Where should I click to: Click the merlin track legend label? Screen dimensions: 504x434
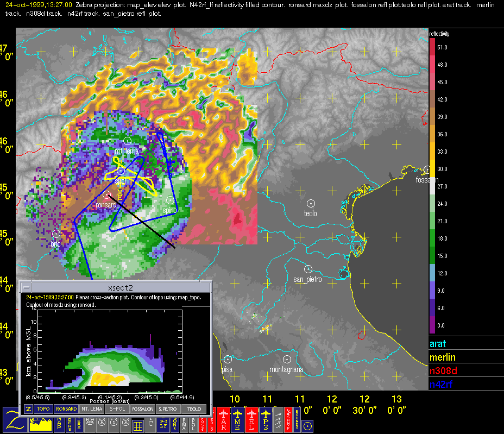click(x=443, y=357)
